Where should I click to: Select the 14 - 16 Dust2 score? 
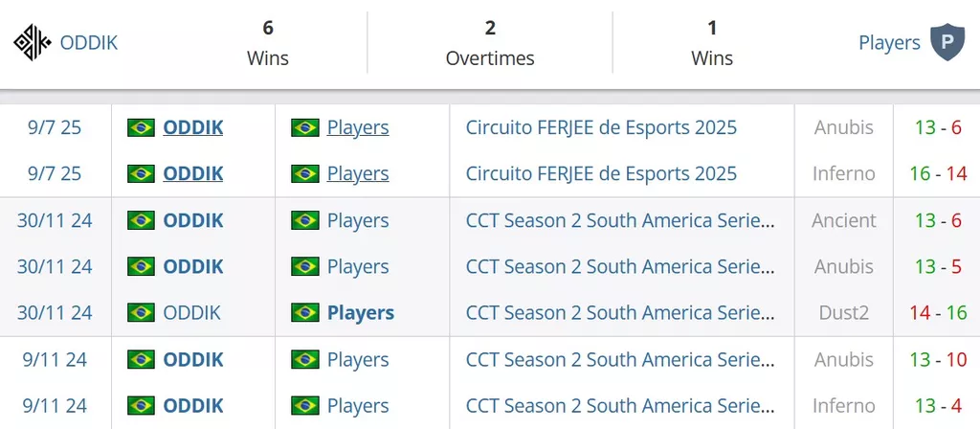click(938, 313)
